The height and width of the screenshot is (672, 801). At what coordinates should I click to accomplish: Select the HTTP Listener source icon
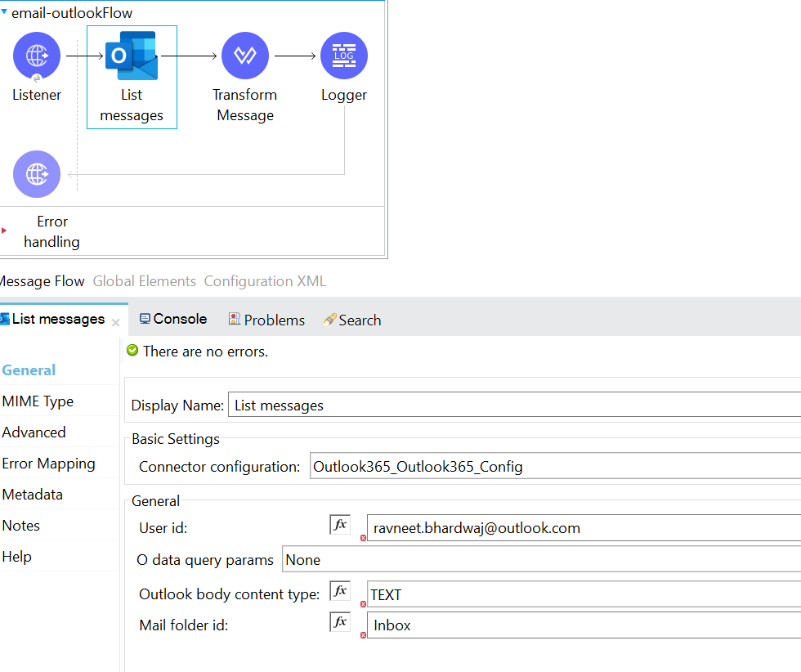(x=37, y=56)
